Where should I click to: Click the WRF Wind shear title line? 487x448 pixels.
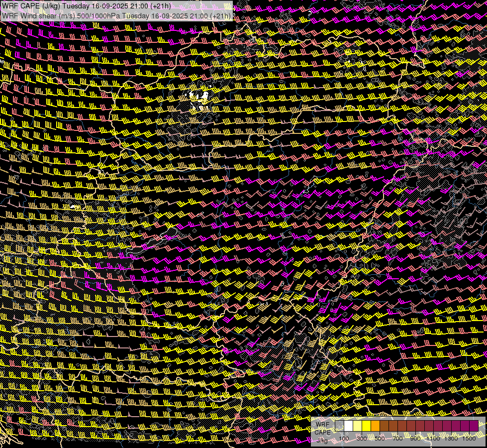[116, 16]
